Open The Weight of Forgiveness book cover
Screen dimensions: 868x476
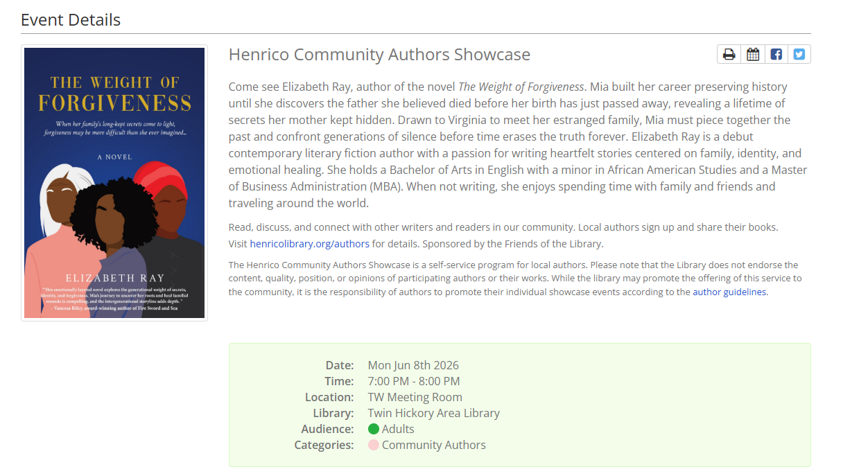tap(114, 183)
